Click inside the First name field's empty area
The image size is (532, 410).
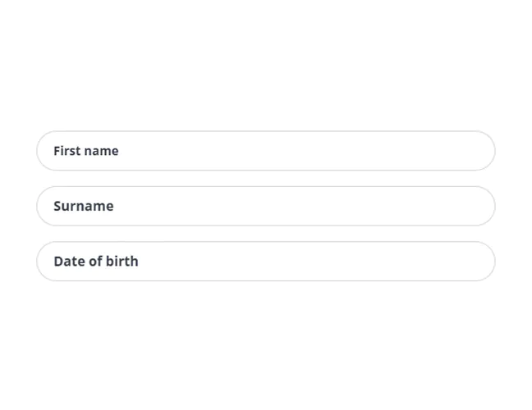point(328,151)
